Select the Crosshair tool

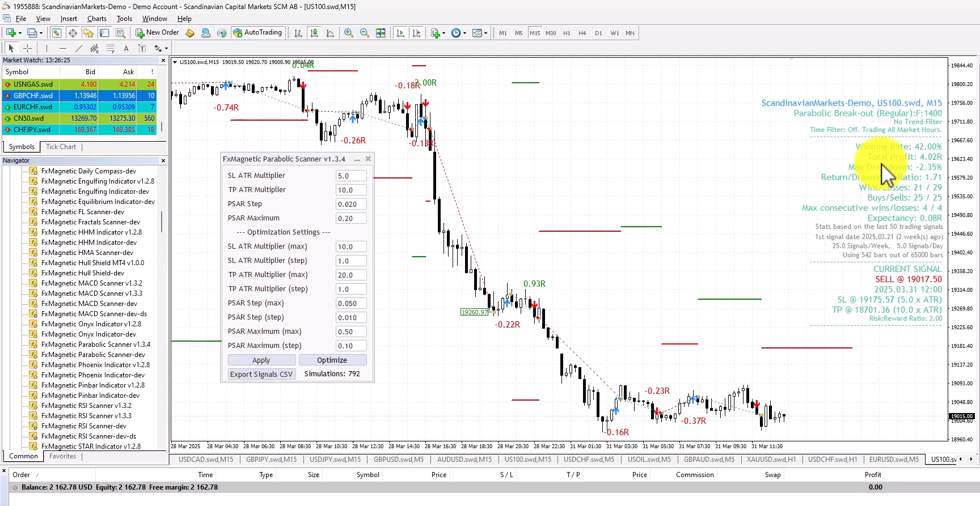tap(27, 49)
